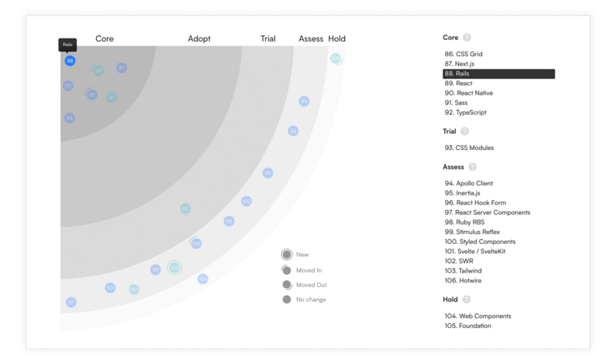616x364 pixels.
Task: Select the highlighted blip 88 on the radar
Action: click(x=70, y=61)
